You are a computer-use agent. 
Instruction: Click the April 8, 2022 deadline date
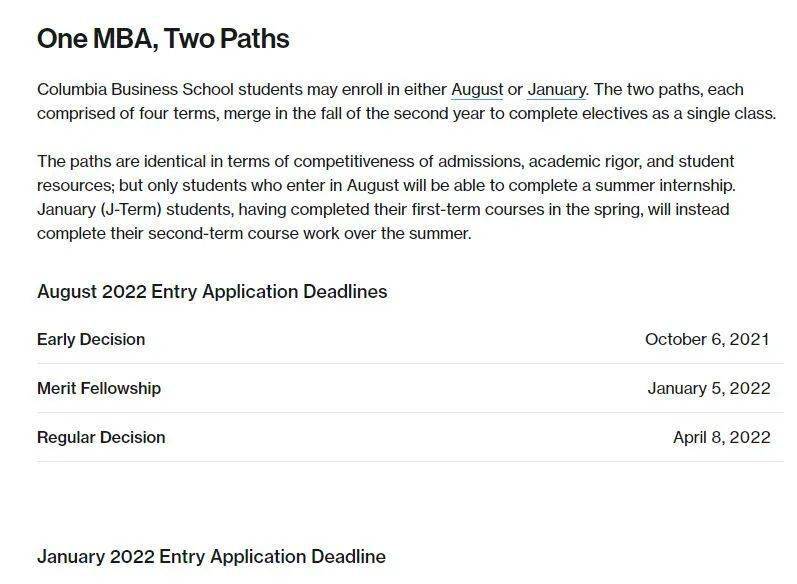(x=721, y=437)
